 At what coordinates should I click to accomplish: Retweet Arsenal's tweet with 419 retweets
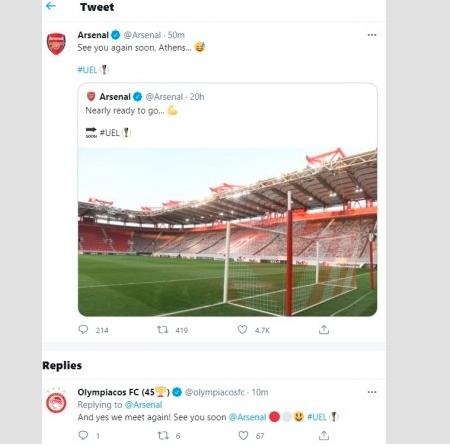pos(163,330)
